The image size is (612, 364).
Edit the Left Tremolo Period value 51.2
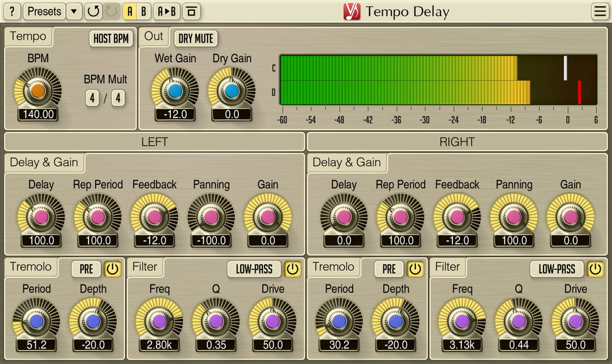pyautogui.click(x=36, y=345)
